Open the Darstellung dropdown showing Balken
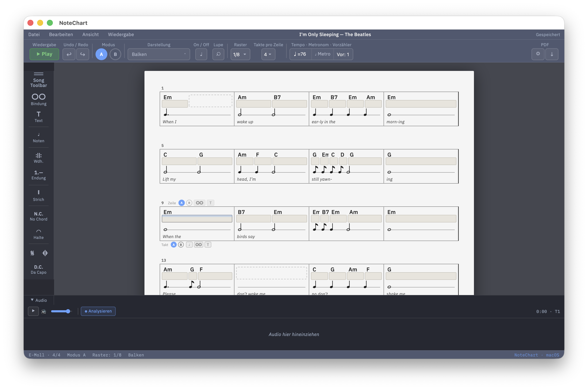588x390 pixels. (159, 54)
